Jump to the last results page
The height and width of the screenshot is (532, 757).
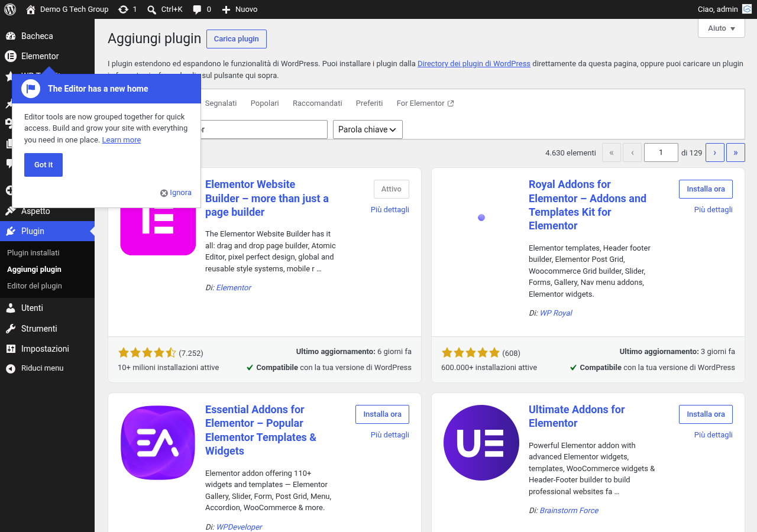point(736,153)
